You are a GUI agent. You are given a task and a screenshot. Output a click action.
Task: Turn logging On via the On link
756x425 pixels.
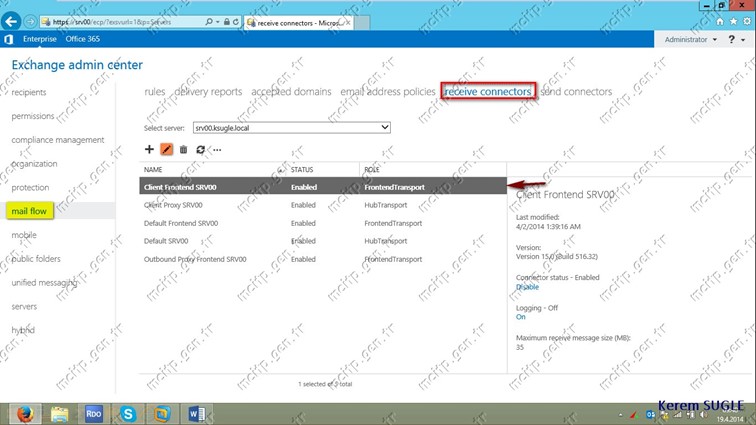coord(521,317)
